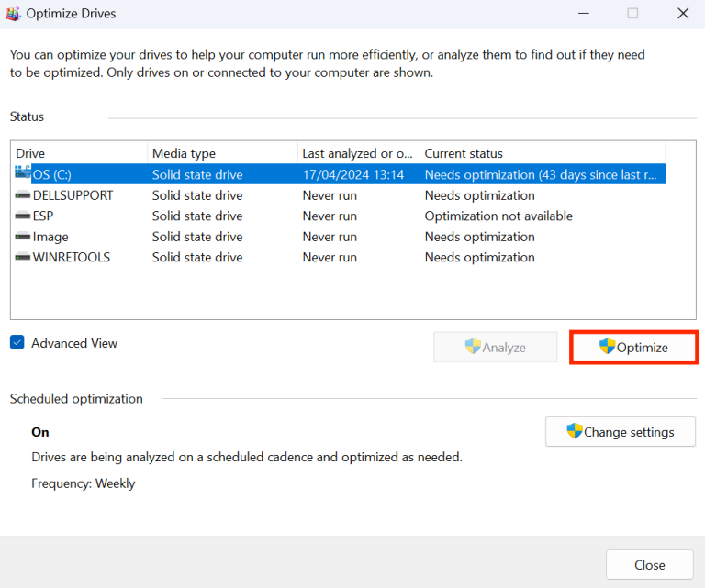Click the shield icon on Change settings
The height and width of the screenshot is (588, 705).
[x=574, y=431]
